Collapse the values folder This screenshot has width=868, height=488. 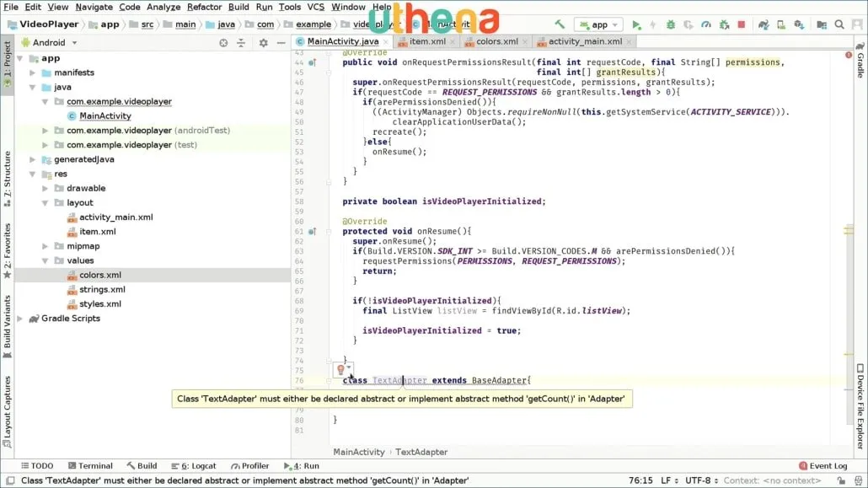click(x=46, y=260)
